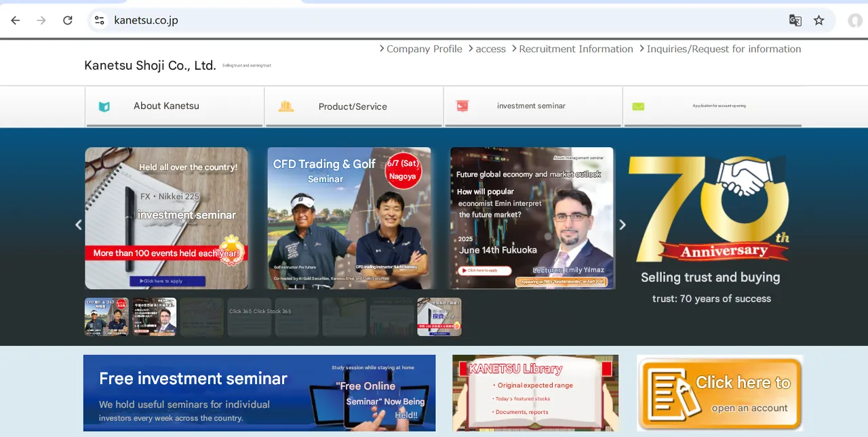Open the Free investment seminar banner
This screenshot has height=437, width=868.
tap(259, 393)
